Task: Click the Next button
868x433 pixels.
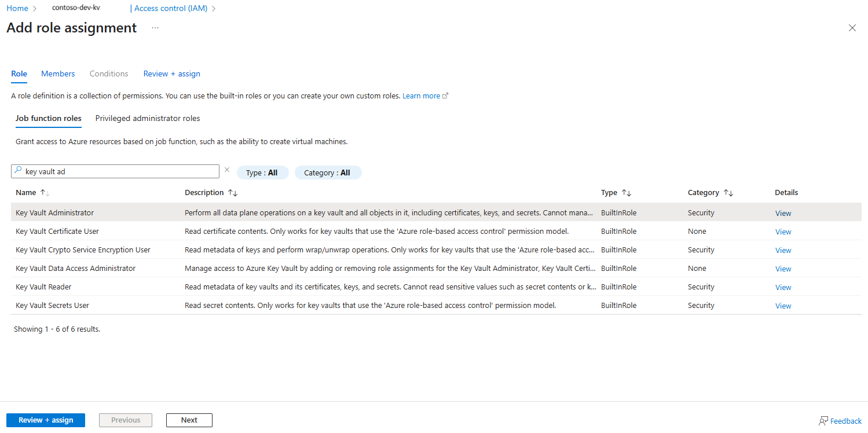Action: tap(189, 420)
